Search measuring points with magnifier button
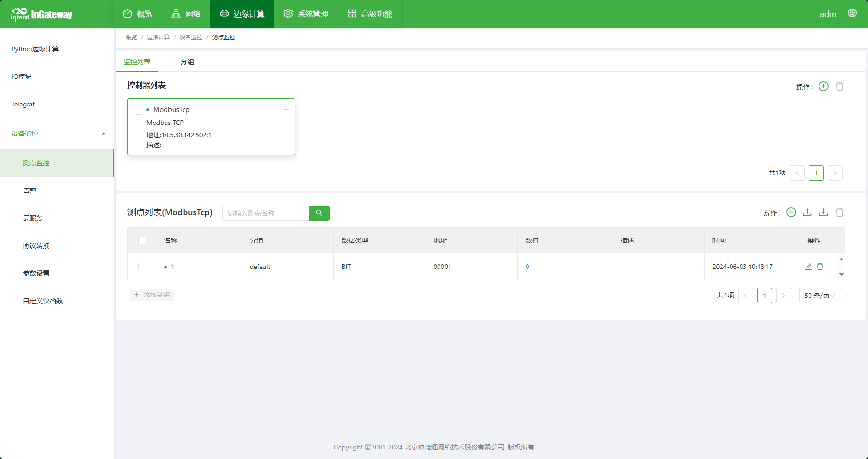This screenshot has width=868, height=459. (319, 213)
